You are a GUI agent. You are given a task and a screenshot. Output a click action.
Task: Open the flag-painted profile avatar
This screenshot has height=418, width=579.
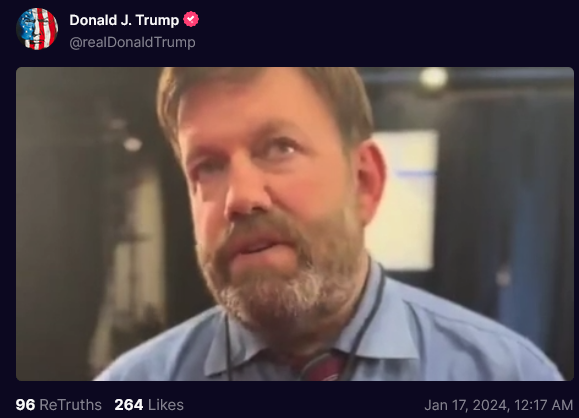click(x=37, y=29)
